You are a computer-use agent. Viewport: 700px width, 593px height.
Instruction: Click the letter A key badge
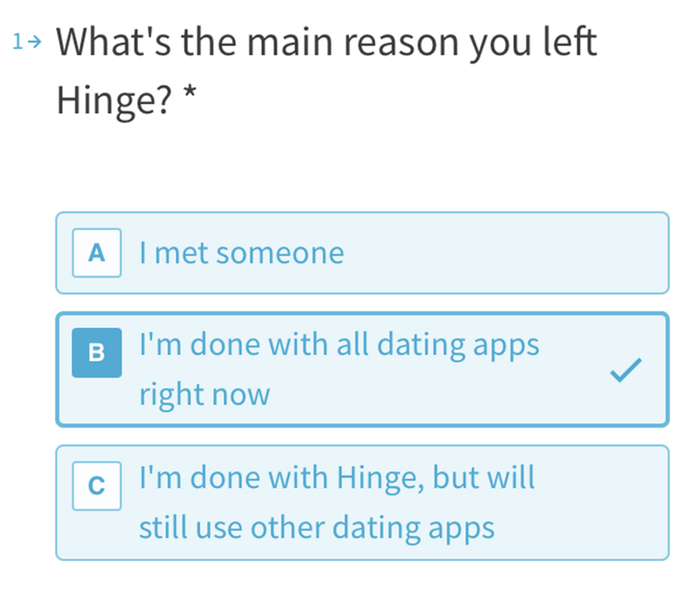(96, 253)
